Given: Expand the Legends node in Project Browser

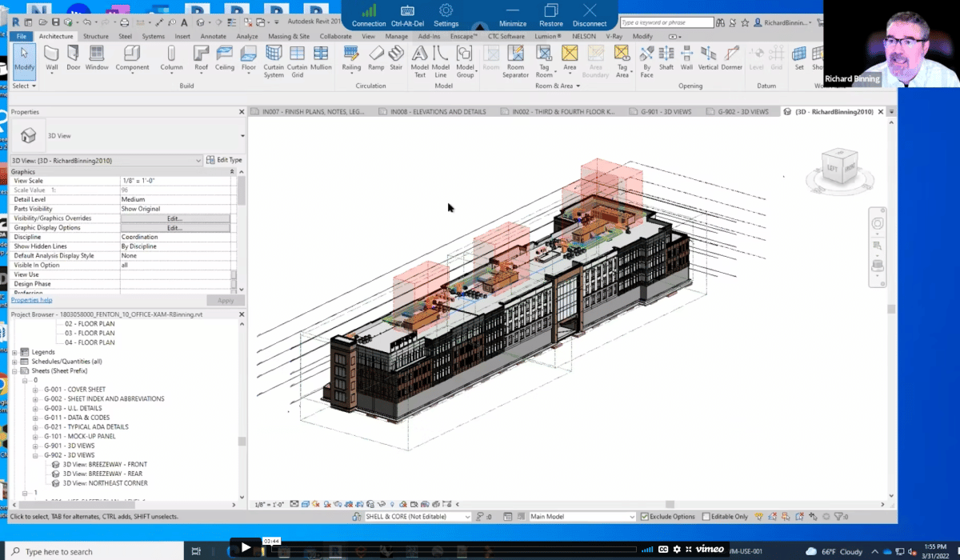Looking at the screenshot, I should (15, 352).
